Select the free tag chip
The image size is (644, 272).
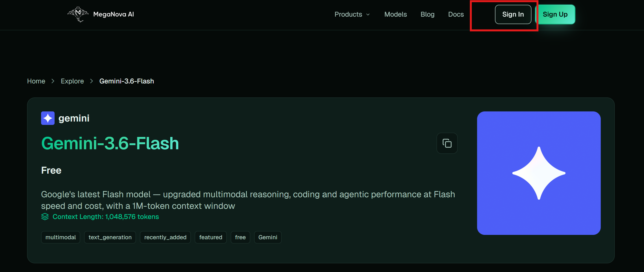pos(240,237)
